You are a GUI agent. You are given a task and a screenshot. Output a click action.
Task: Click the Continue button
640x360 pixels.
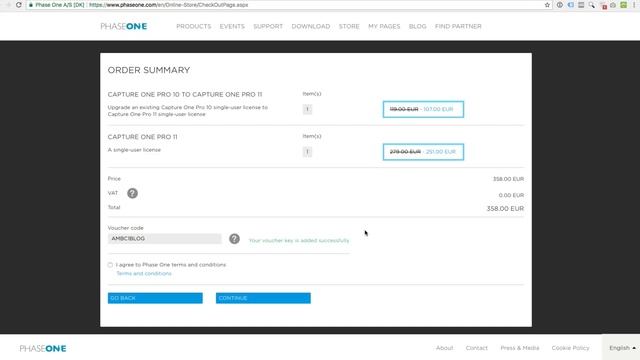[x=263, y=298]
